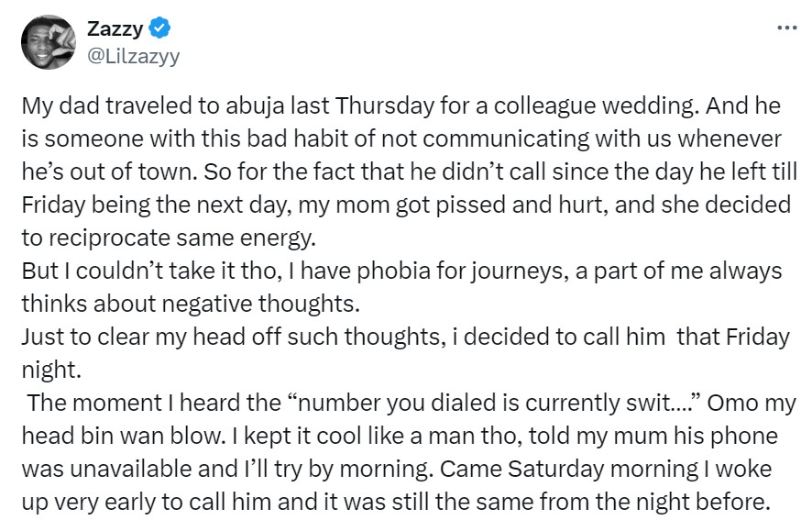Image resolution: width=812 pixels, height=520 pixels.
Task: Open Zazzy's profile picture avatar
Action: point(48,42)
